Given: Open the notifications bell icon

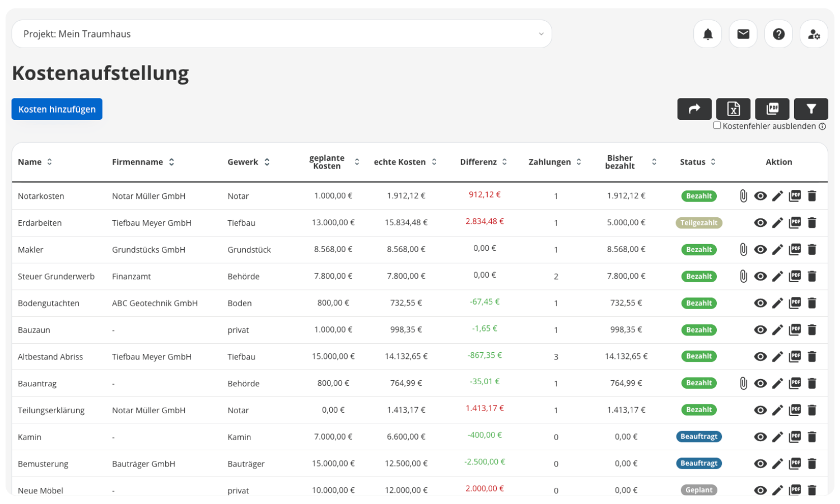Looking at the screenshot, I should (707, 34).
